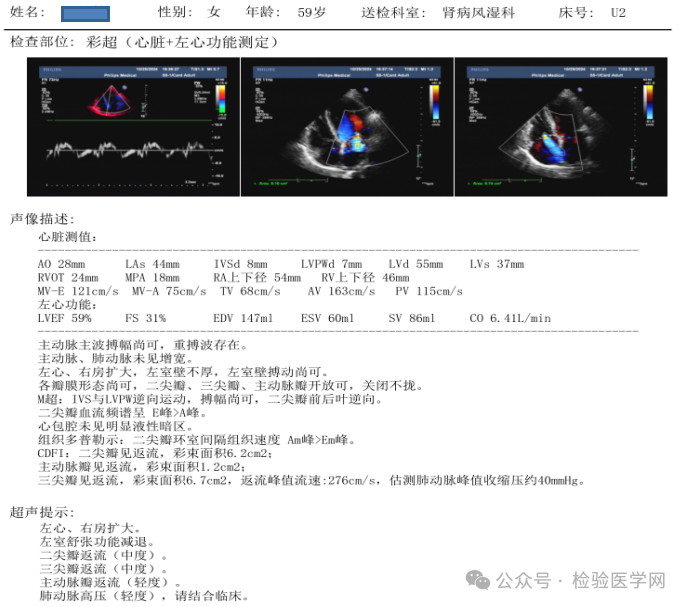Click the conclusion '左室舒张功能减退。'

click(x=97, y=542)
